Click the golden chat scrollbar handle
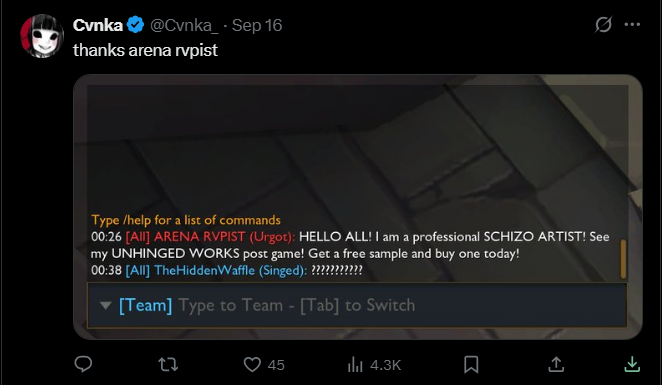 [623, 259]
